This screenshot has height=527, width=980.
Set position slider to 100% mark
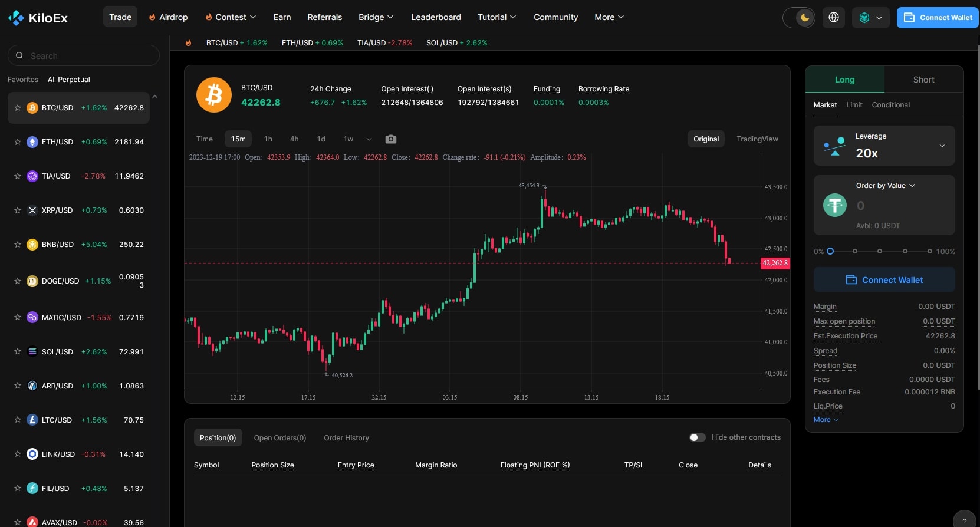(x=930, y=251)
